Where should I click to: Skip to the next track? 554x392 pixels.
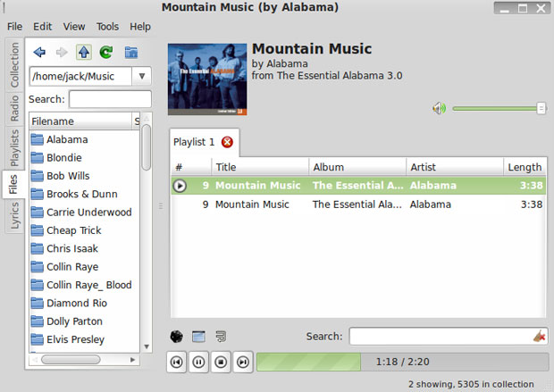point(243,362)
